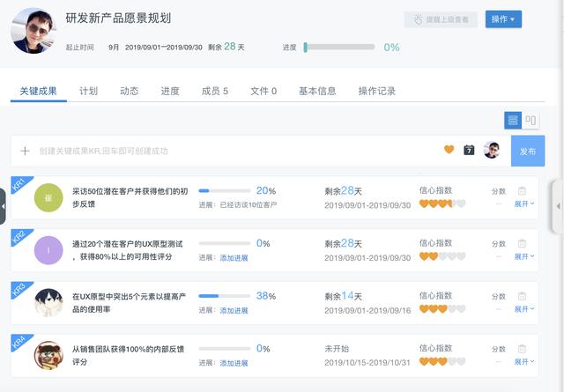Click the calendar icon in KR4 row

pos(522,349)
